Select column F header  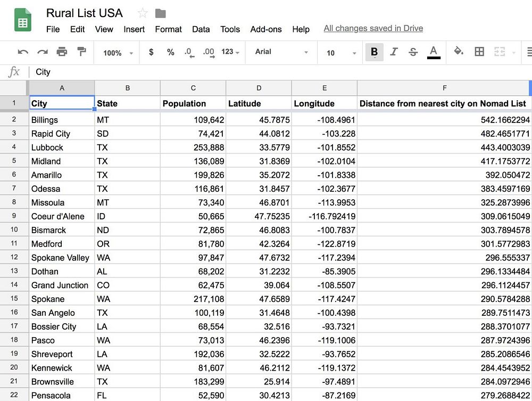tap(444, 88)
